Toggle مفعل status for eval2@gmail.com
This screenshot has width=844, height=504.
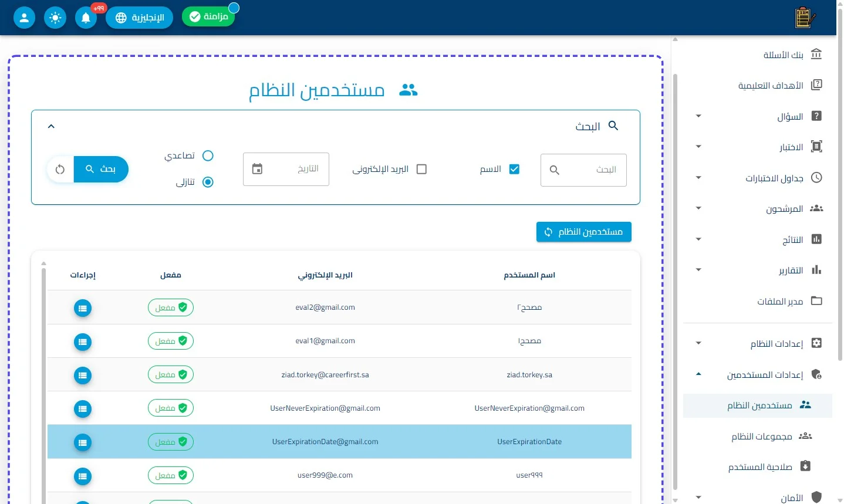point(171,307)
